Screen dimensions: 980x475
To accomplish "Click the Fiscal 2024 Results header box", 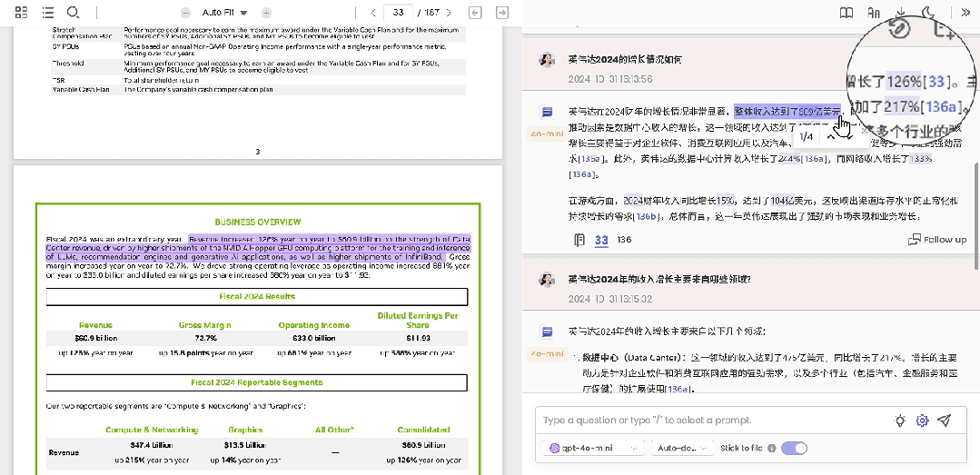I will click(257, 296).
